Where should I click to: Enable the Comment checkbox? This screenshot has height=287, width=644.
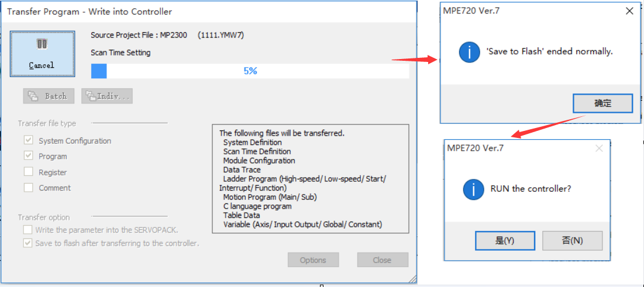(x=28, y=188)
